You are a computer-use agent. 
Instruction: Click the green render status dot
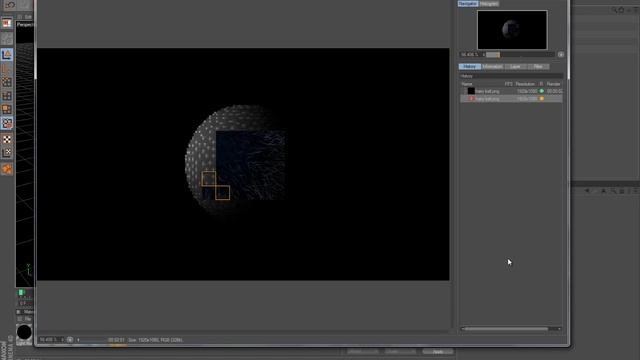pos(542,91)
